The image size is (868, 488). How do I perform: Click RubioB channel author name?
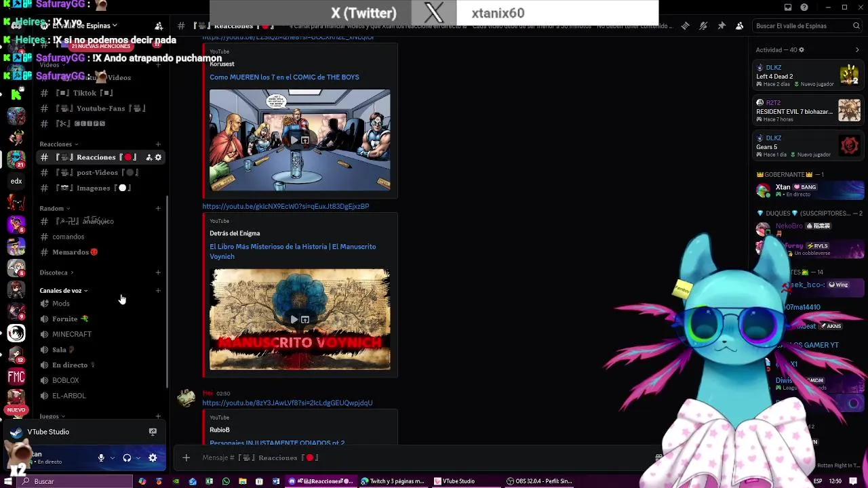(220, 430)
